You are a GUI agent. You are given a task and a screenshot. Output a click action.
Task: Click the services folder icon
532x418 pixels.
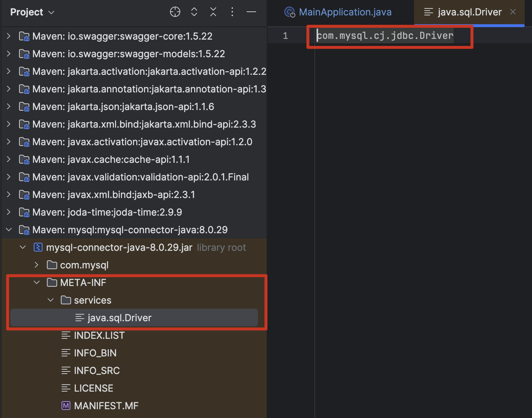pyautogui.click(x=66, y=300)
